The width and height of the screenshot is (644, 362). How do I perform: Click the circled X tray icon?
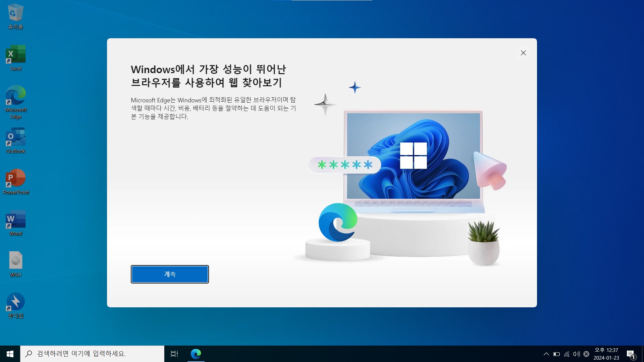(586, 354)
